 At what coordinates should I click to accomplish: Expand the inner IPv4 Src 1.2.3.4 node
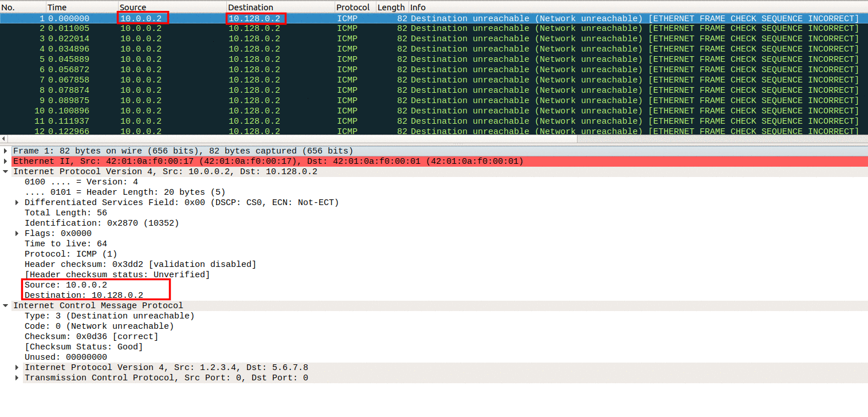[x=17, y=368]
